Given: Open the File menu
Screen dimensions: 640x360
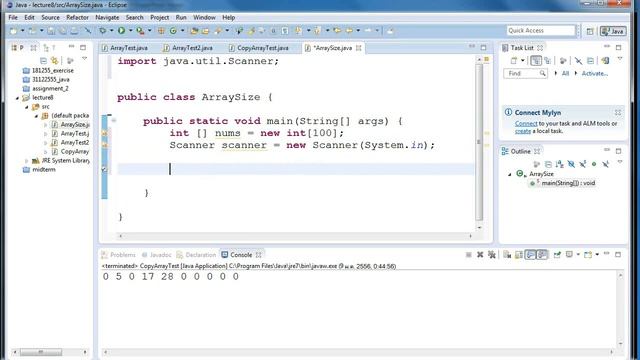Looking at the screenshot, I should click(13, 18).
